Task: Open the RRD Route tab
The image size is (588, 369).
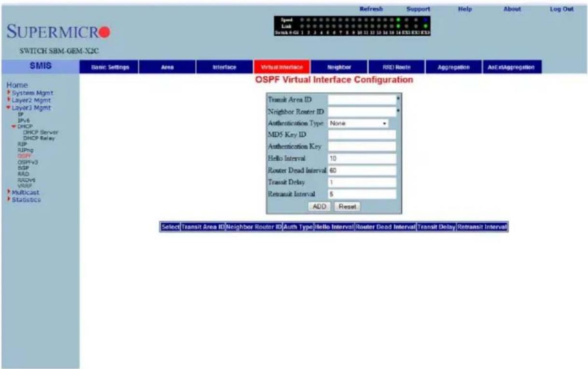Action: click(396, 68)
